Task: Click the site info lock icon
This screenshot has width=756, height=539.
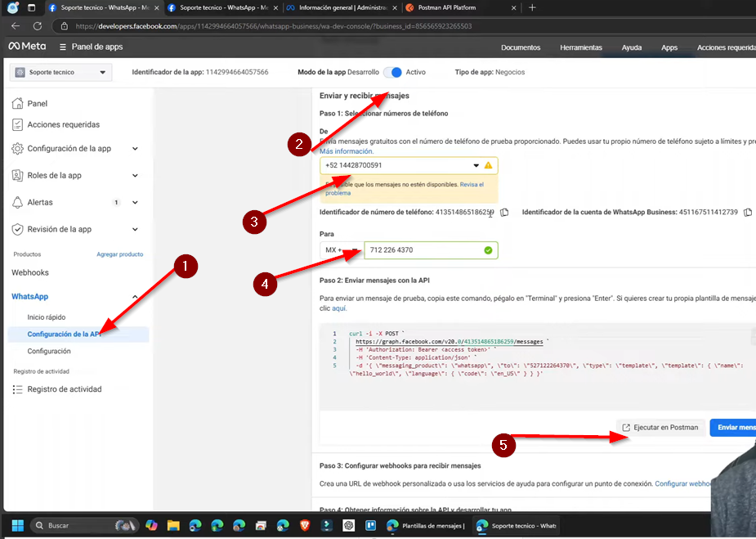Action: click(x=64, y=26)
